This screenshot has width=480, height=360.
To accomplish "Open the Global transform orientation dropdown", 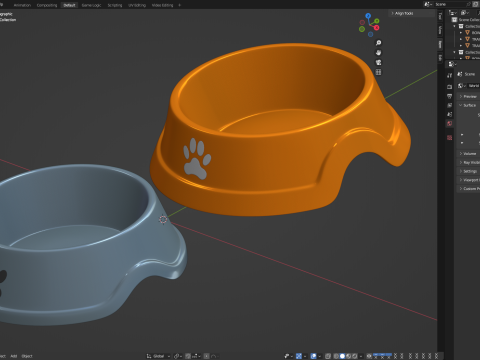I will tap(158, 356).
